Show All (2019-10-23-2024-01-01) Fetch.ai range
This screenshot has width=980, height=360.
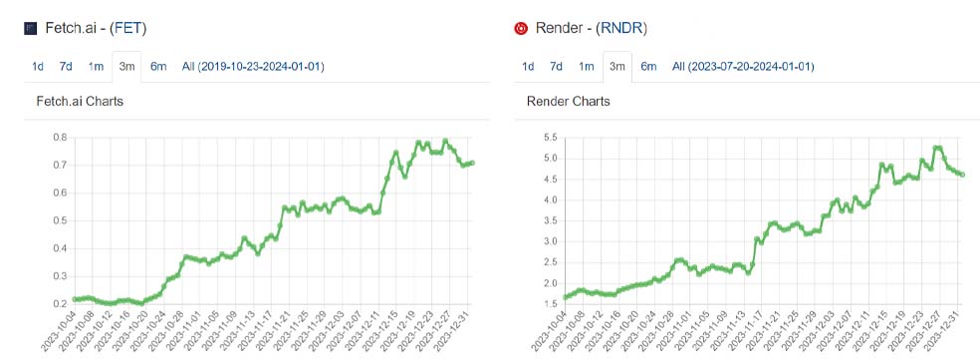(x=253, y=67)
